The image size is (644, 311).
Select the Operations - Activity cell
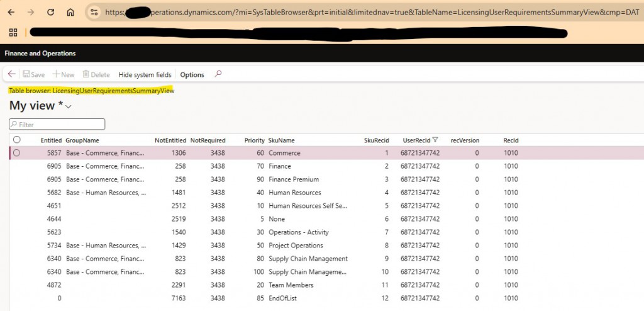pos(299,232)
